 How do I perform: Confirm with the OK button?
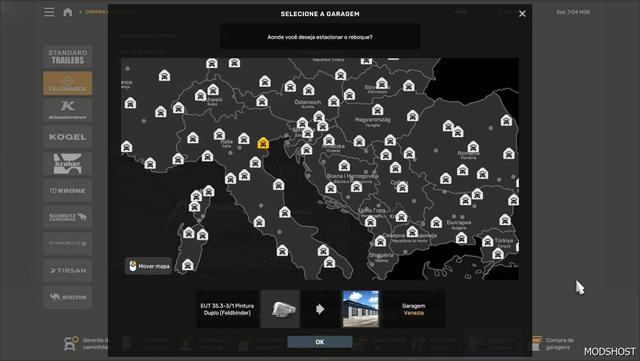pos(320,342)
